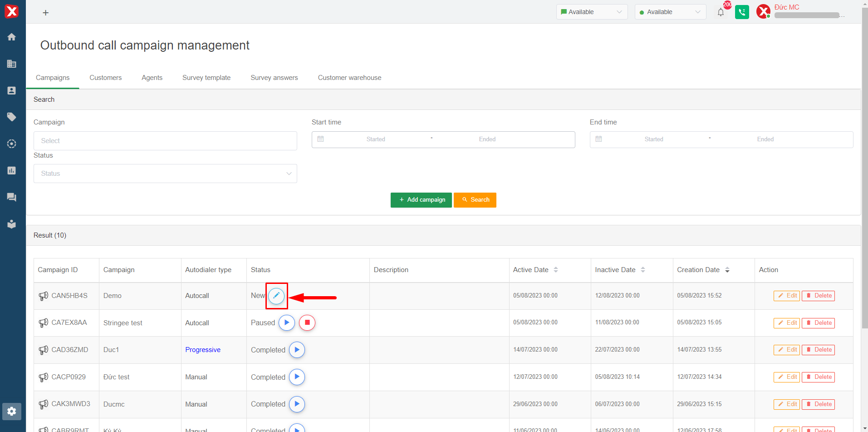Viewport: 868px width, 432px height.
Task: Stop the paused Stringee test campaign
Action: 307,323
